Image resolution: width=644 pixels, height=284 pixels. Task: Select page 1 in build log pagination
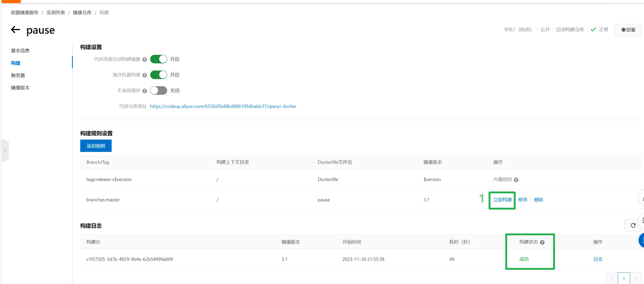(x=624, y=279)
